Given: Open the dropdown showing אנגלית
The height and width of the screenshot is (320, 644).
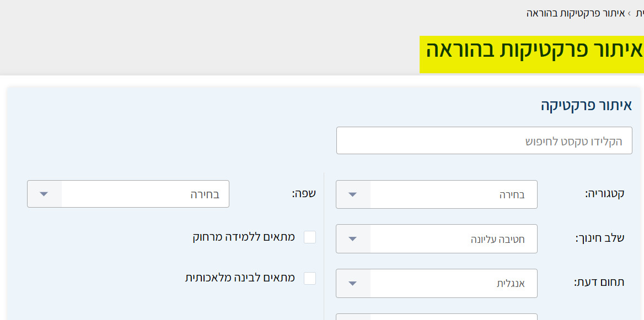Looking at the screenshot, I should click(x=453, y=283).
